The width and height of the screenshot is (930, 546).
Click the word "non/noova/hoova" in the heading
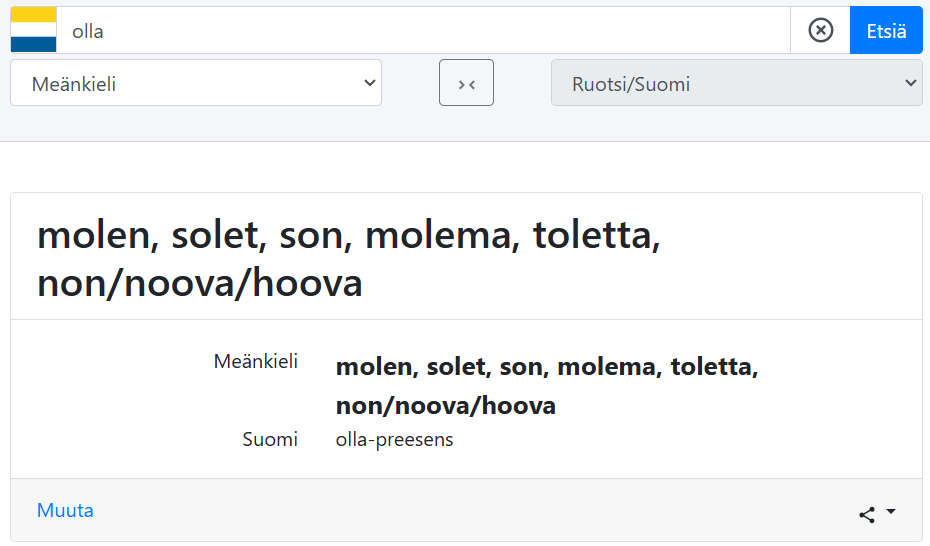pos(199,284)
